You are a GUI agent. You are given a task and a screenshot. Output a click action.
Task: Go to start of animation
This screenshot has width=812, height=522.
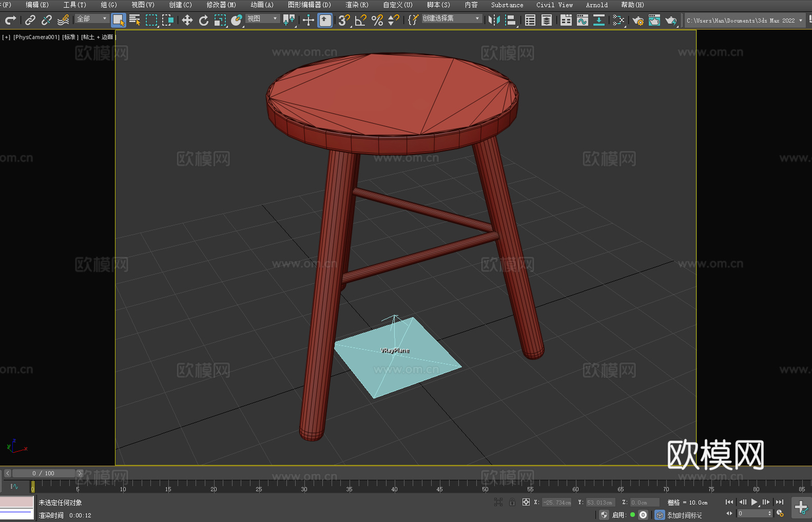pyautogui.click(x=729, y=502)
